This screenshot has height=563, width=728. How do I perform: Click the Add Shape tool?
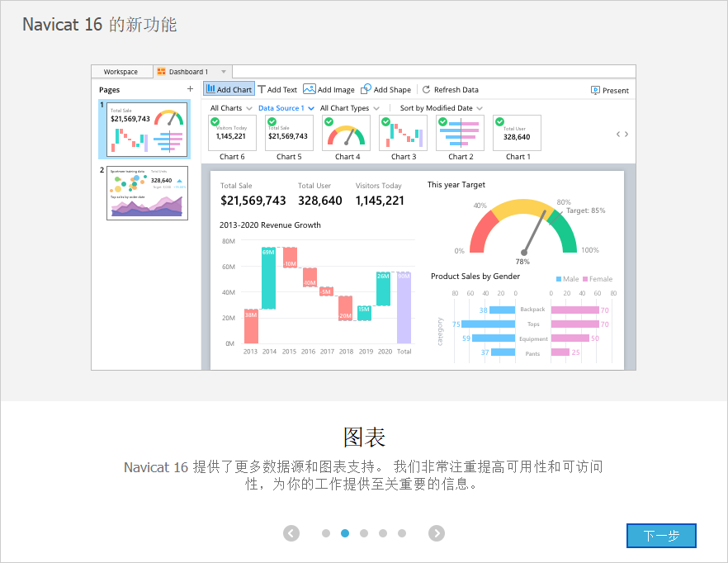click(x=385, y=90)
